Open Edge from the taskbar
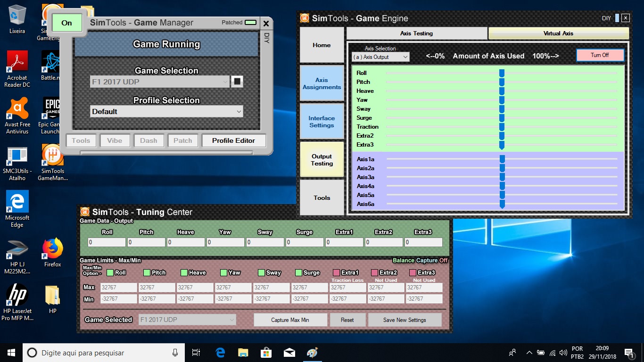This screenshot has height=362, width=644. point(220,353)
